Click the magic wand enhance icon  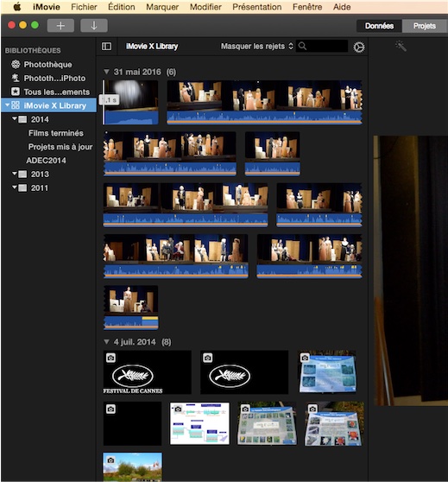(401, 46)
